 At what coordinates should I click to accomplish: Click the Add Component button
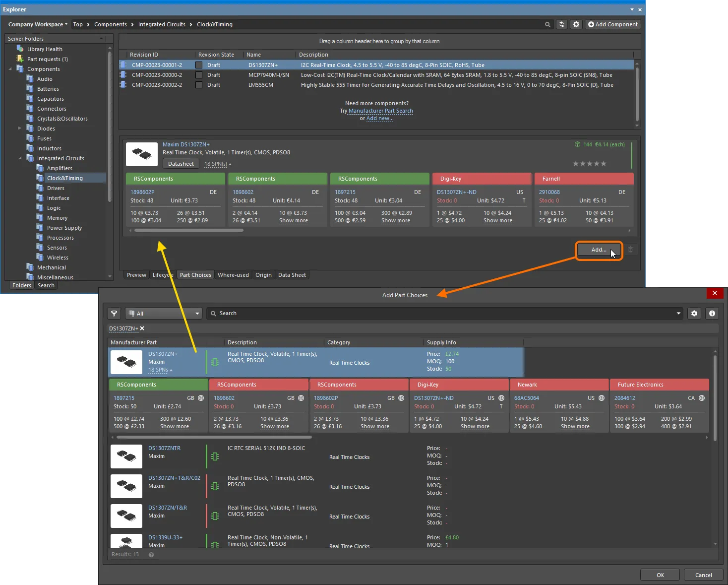point(613,24)
